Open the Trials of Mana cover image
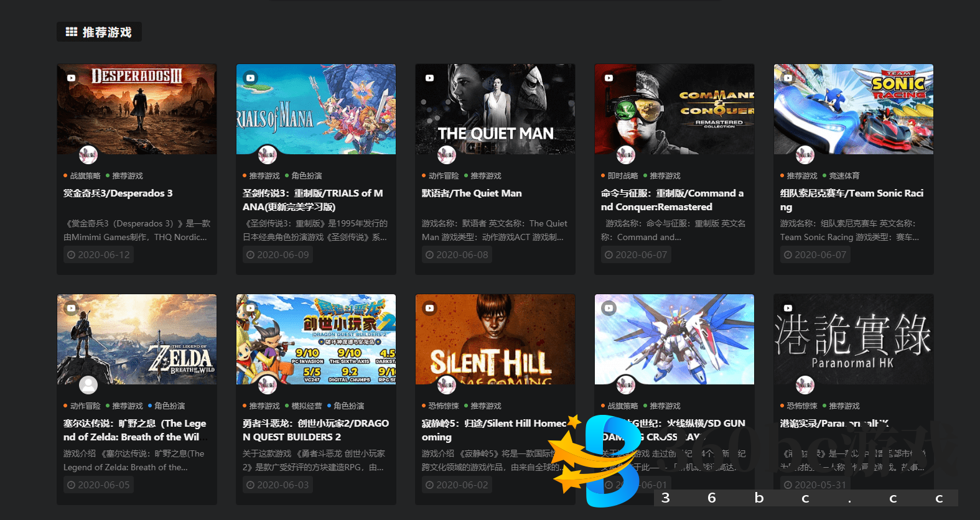 316,109
